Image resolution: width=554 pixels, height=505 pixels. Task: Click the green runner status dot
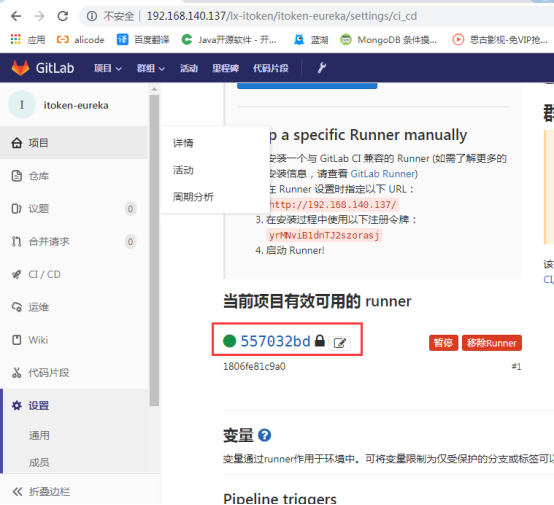click(x=229, y=341)
